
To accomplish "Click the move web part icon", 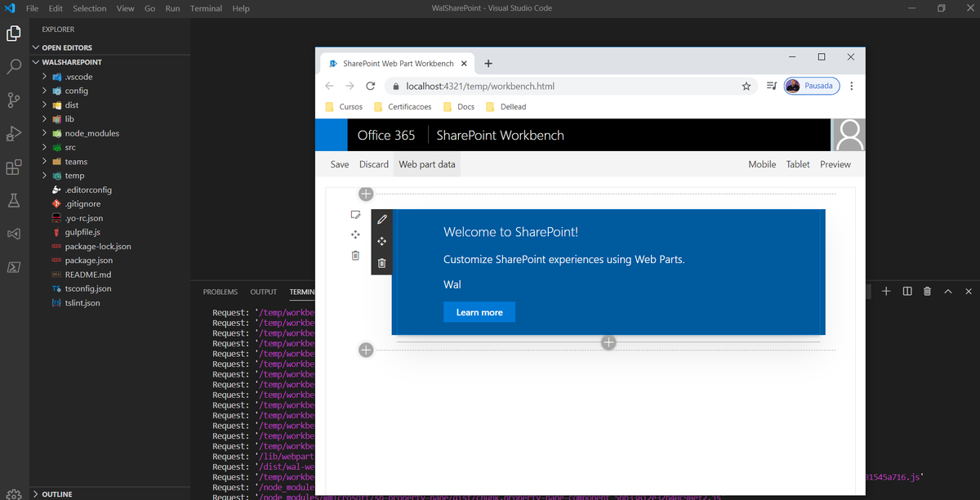I will pos(381,241).
